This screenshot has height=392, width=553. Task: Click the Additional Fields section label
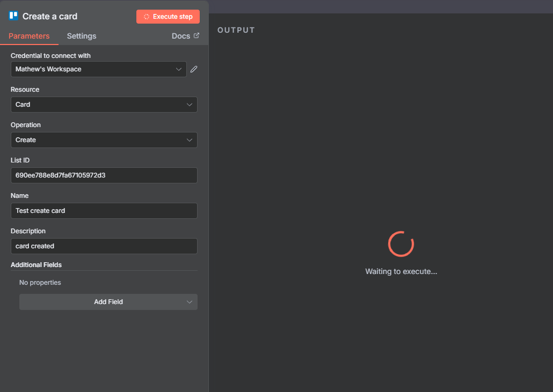tap(36, 265)
